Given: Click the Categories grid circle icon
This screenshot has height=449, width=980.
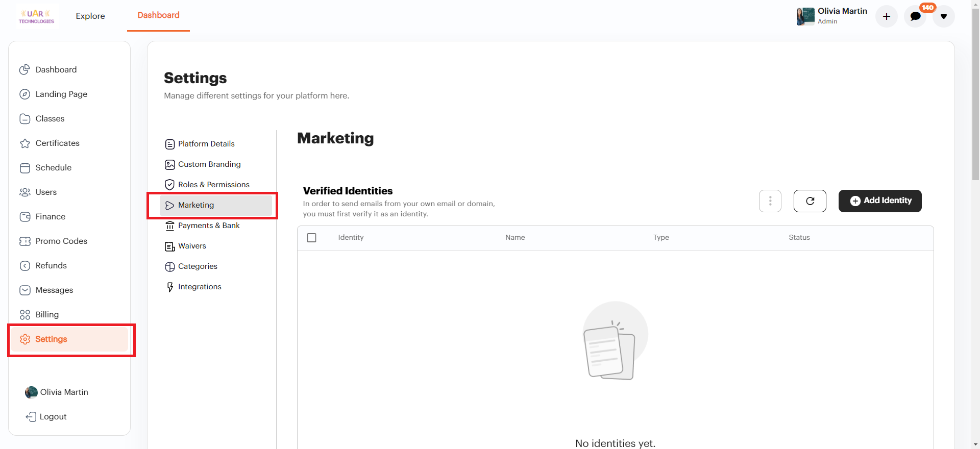Looking at the screenshot, I should (170, 266).
